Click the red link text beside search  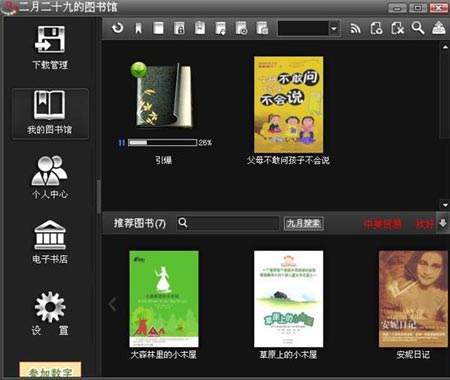382,224
